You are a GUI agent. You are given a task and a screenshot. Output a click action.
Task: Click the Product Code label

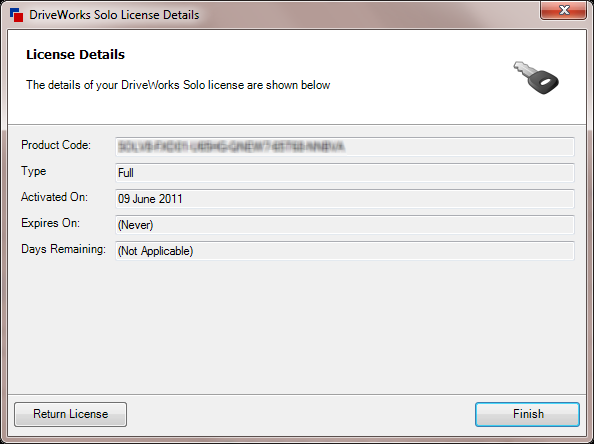[x=56, y=145]
